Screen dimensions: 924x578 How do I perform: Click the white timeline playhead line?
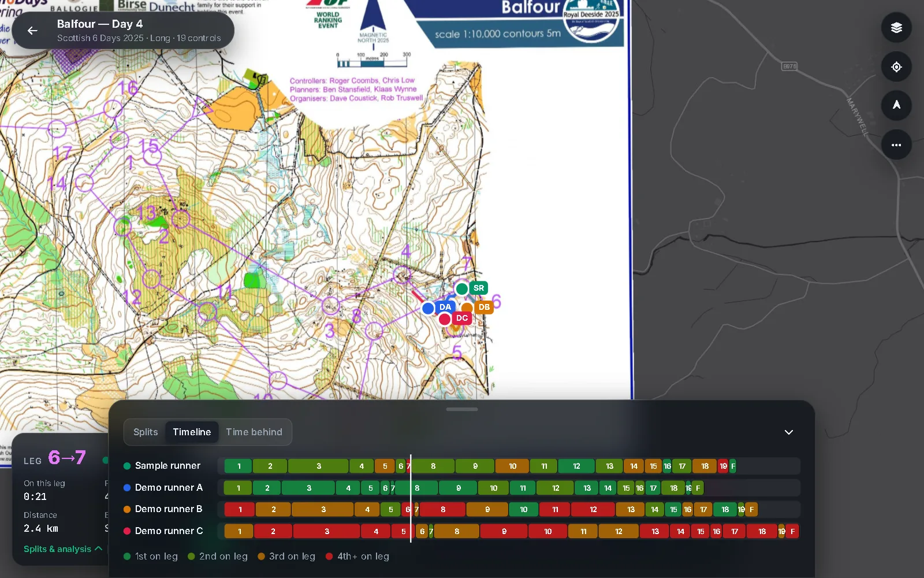(x=411, y=498)
